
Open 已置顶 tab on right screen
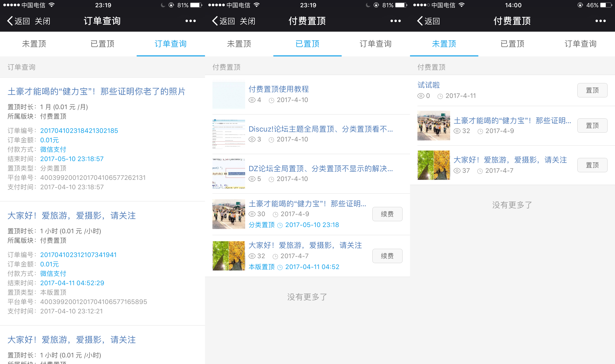click(x=512, y=44)
